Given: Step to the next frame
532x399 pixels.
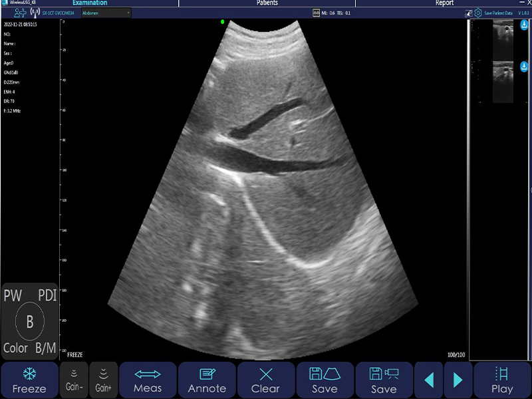Looking at the screenshot, I should click(458, 380).
